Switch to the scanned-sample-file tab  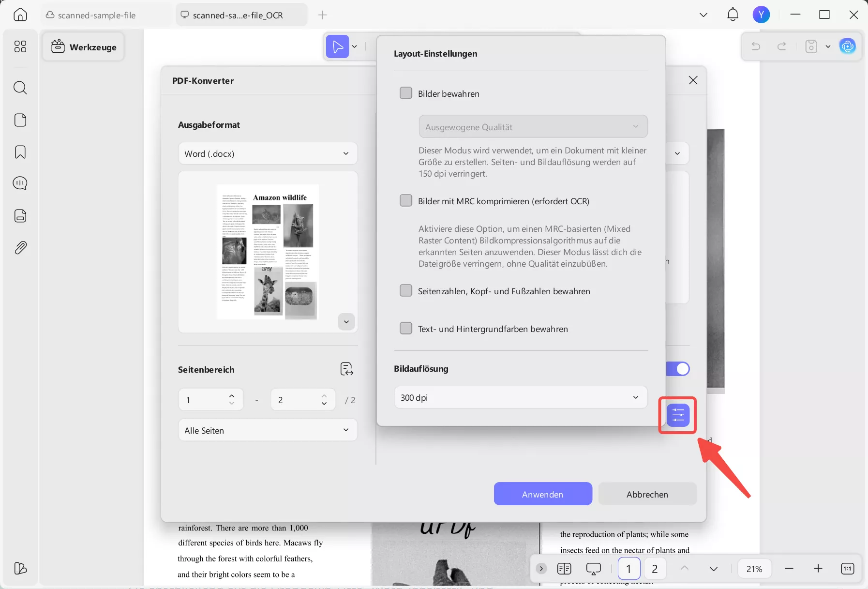(x=96, y=15)
